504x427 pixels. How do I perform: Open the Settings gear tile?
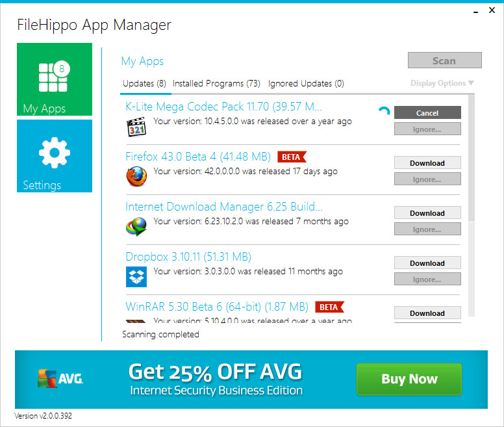pos(55,156)
